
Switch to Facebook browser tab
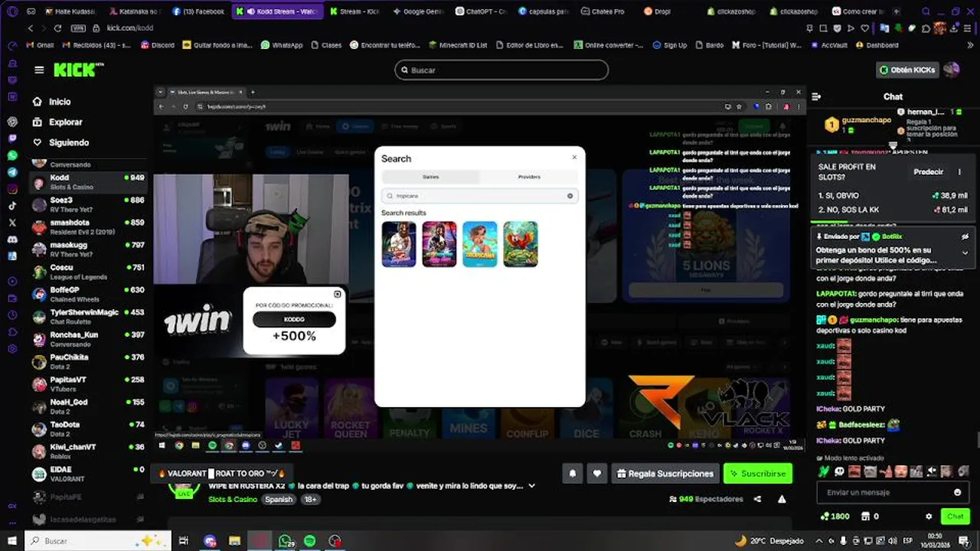pyautogui.click(x=198, y=11)
